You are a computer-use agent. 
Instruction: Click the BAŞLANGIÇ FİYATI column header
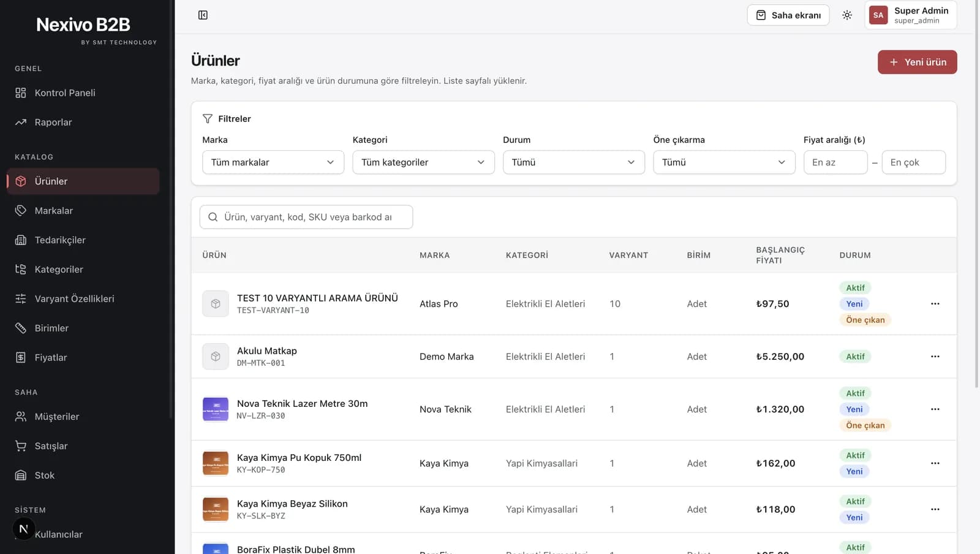(780, 255)
